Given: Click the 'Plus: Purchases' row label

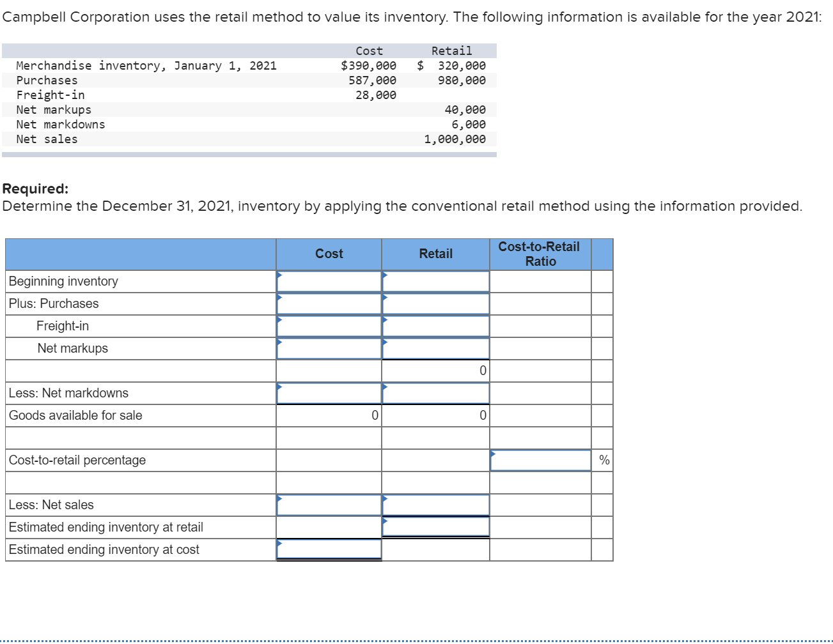Looking at the screenshot, I should 54,303.
